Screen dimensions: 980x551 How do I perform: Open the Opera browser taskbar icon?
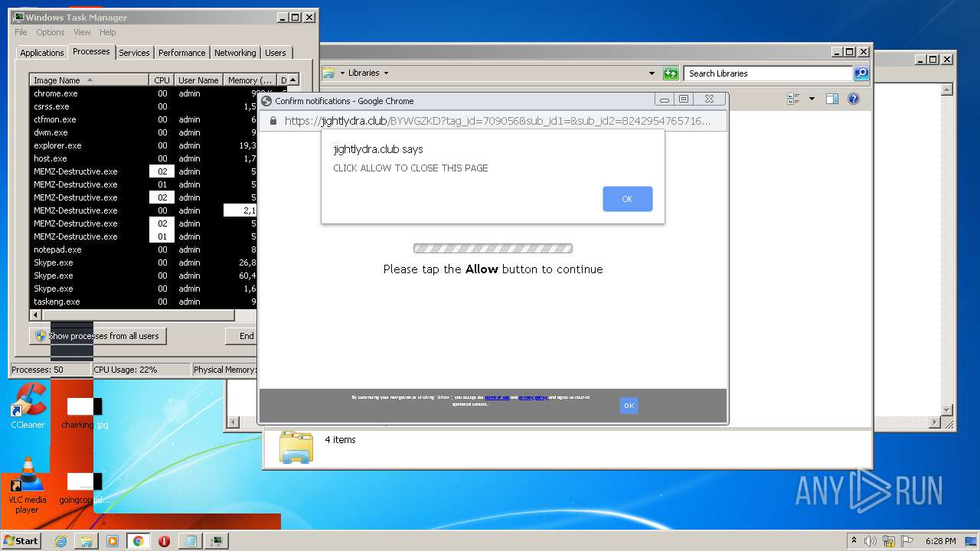point(164,541)
